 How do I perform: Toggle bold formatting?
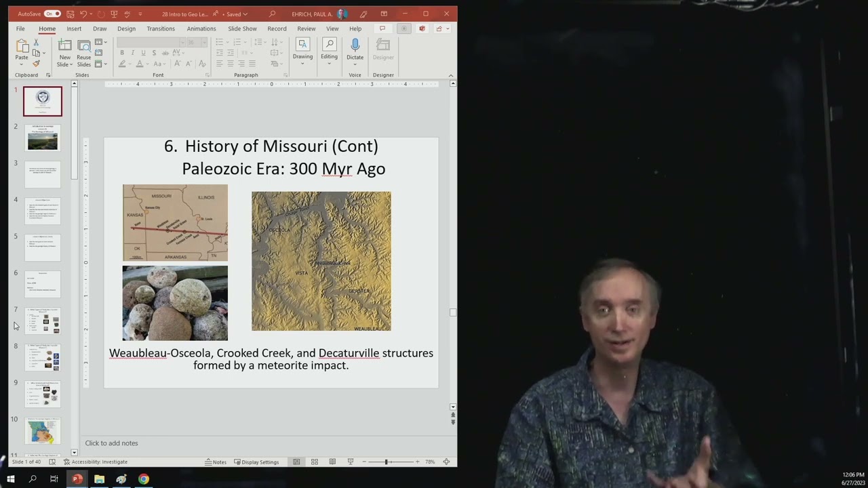point(122,53)
